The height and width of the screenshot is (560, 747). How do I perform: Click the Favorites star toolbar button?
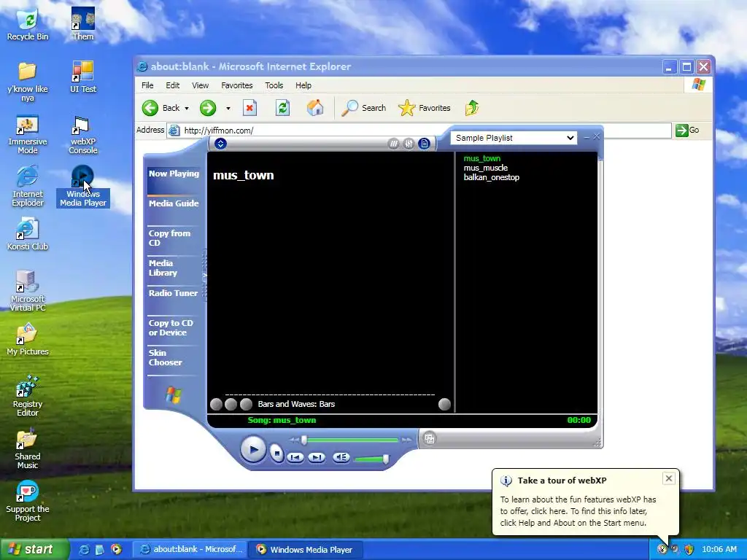point(425,108)
